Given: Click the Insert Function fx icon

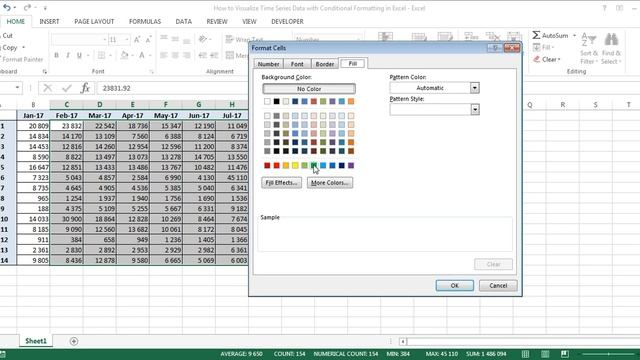Looking at the screenshot, I should (85, 88).
